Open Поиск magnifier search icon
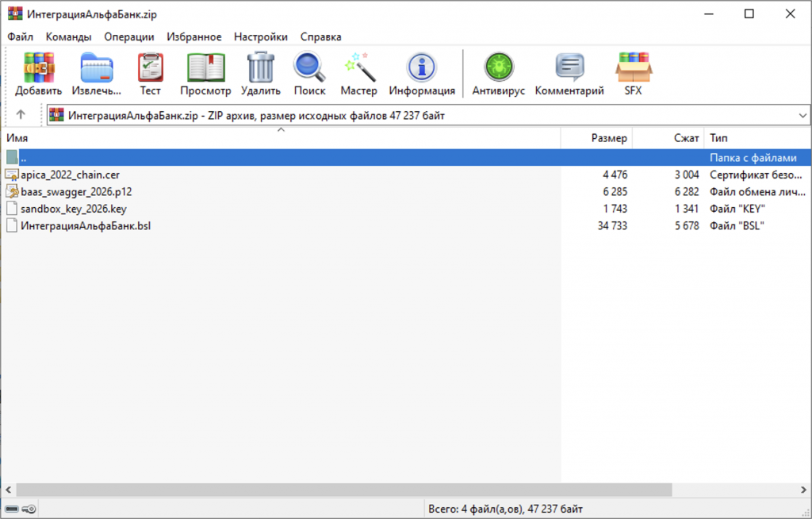812x519 pixels. point(310,67)
